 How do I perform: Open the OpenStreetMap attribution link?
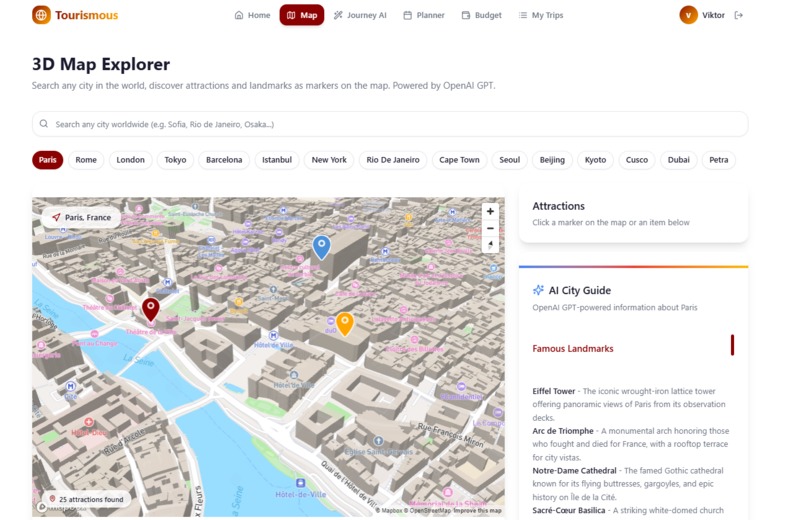pyautogui.click(x=430, y=511)
